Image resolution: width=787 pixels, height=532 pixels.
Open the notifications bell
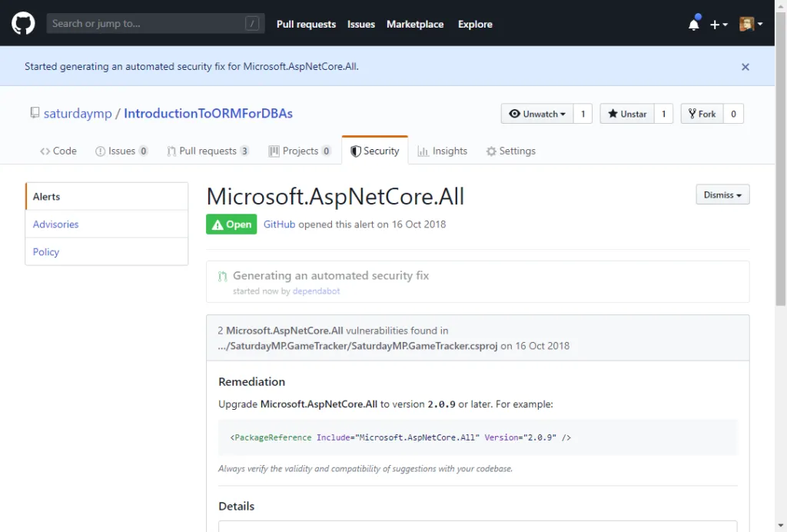[694, 24]
